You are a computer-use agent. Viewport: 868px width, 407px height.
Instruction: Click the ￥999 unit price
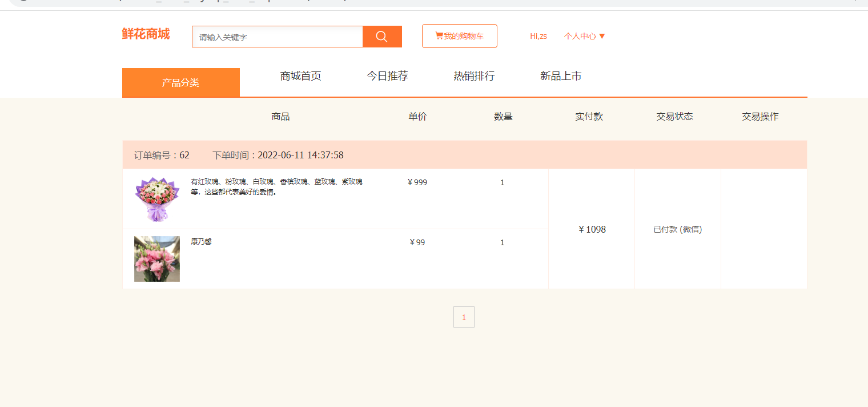click(417, 182)
